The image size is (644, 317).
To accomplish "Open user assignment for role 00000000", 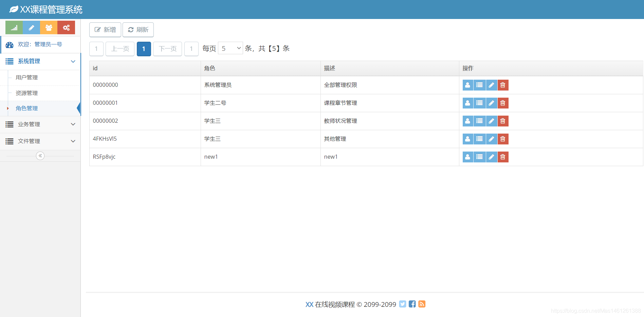I will [x=468, y=85].
